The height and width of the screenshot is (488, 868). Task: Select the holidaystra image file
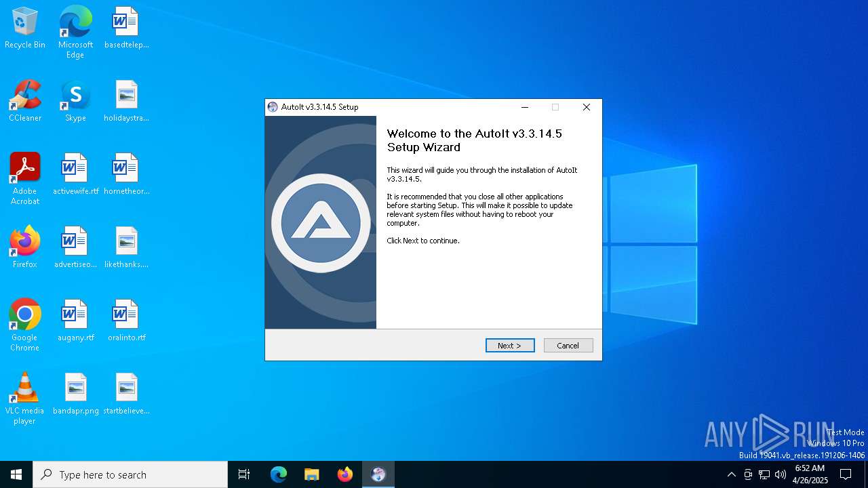(x=126, y=101)
